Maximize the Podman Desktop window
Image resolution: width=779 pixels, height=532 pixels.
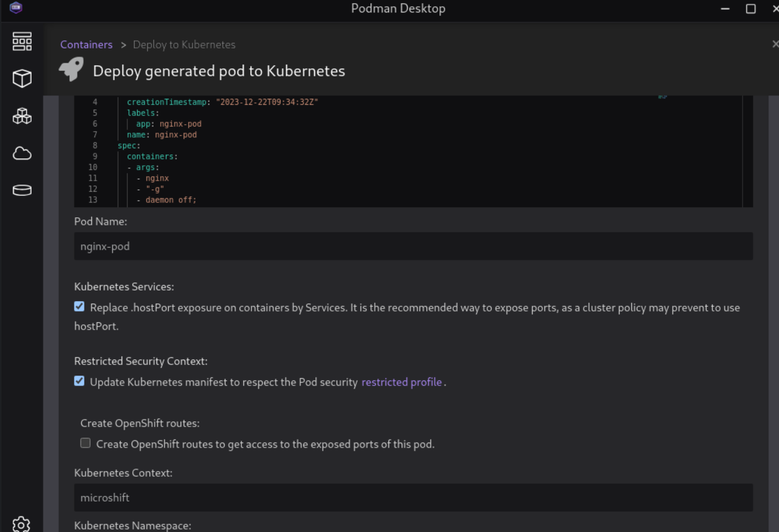[x=750, y=9]
